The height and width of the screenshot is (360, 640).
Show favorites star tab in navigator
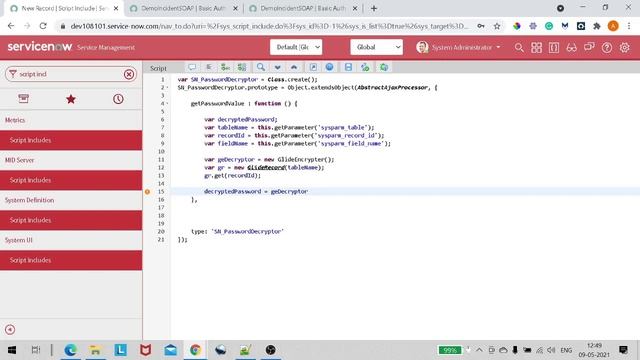tap(71, 99)
